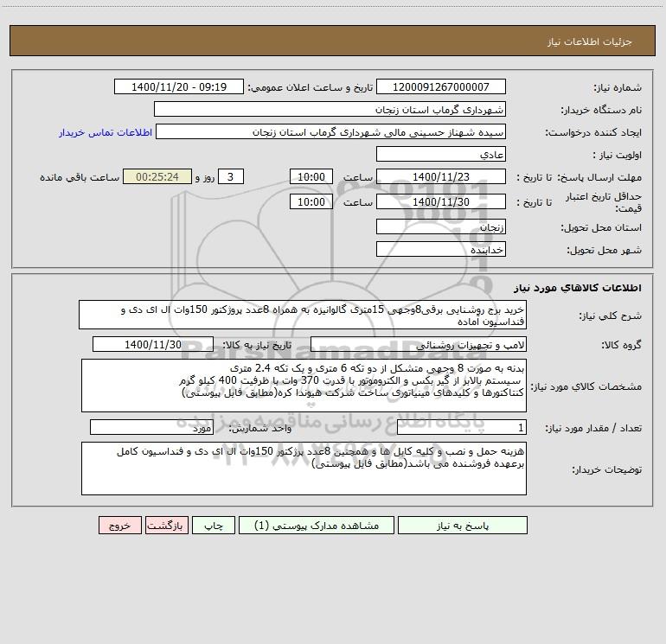The height and width of the screenshot is (644, 666).
Task: Click the چاپ print button
Action: click(x=214, y=526)
